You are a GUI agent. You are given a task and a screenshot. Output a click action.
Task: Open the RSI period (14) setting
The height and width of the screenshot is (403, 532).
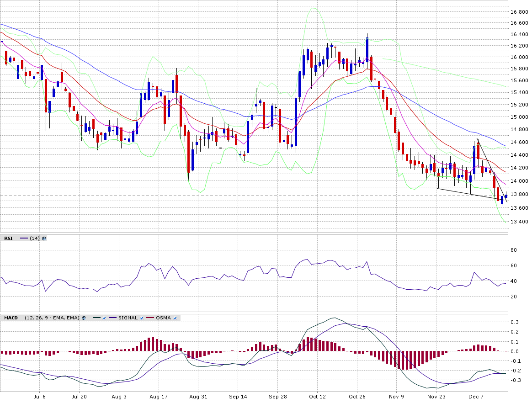(35, 238)
